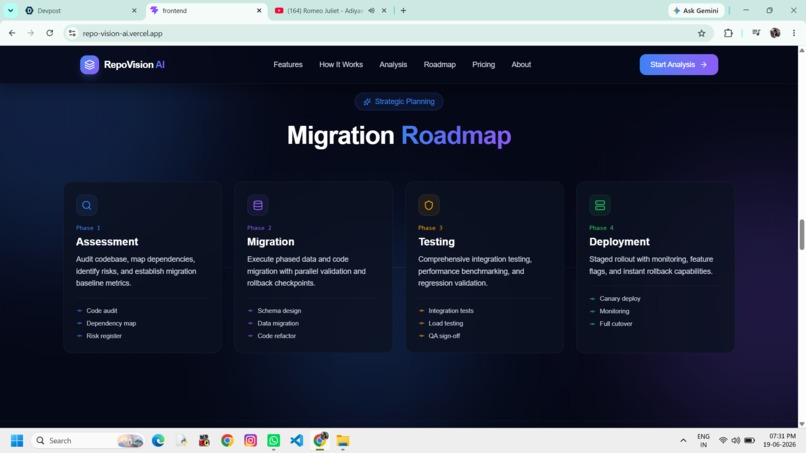Close the Devpost tab
This screenshot has height=453, width=806.
[x=134, y=11]
